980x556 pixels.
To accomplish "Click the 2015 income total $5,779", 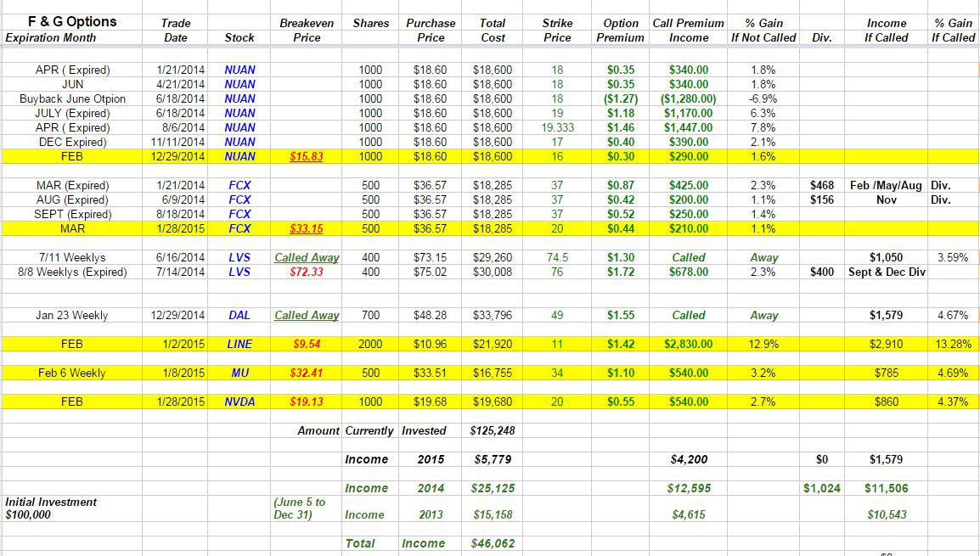I will point(493,459).
